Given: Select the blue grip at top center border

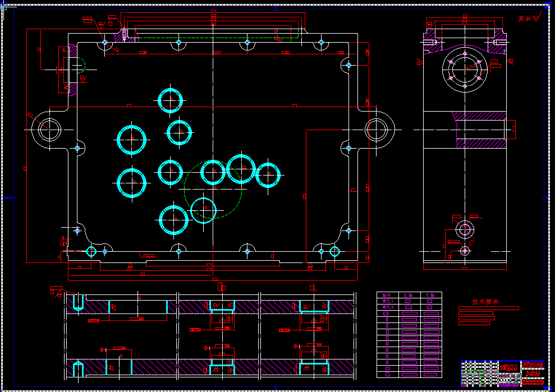Looking at the screenshot, I should 276,7.
